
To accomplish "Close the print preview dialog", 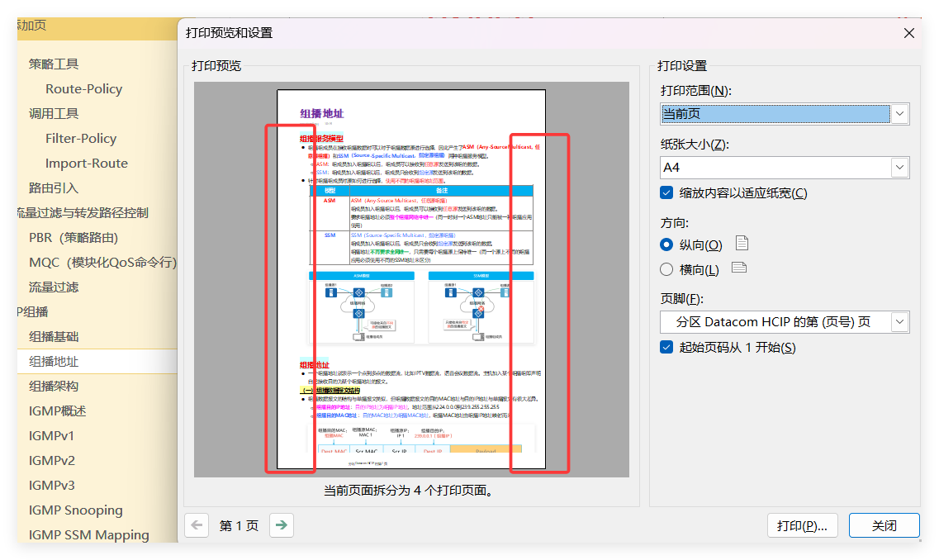I will 908,33.
